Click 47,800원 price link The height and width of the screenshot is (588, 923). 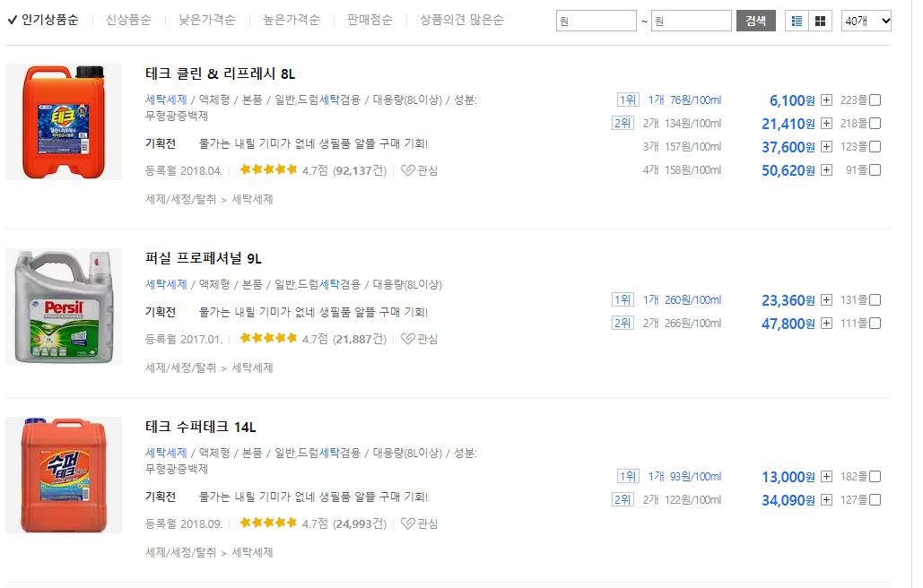point(788,324)
